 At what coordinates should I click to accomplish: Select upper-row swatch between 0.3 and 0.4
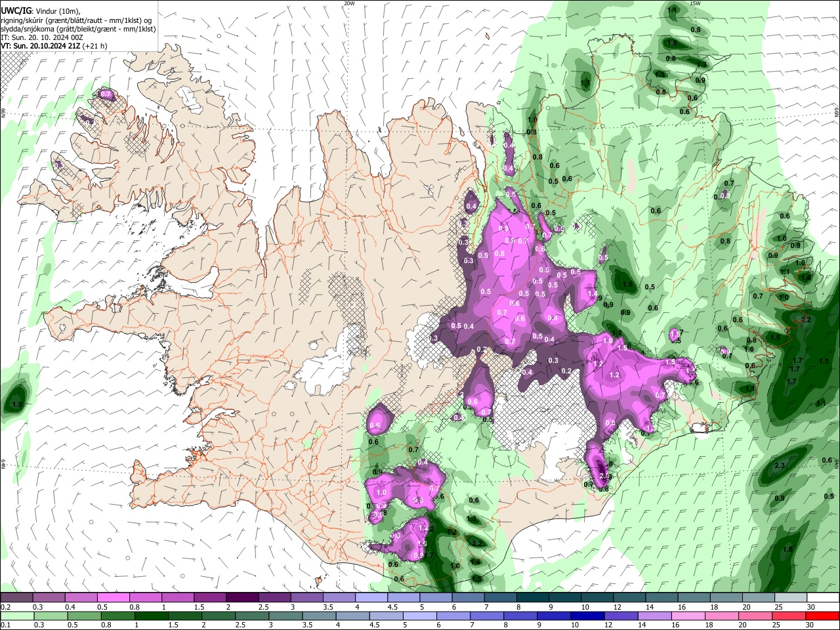coord(49,598)
